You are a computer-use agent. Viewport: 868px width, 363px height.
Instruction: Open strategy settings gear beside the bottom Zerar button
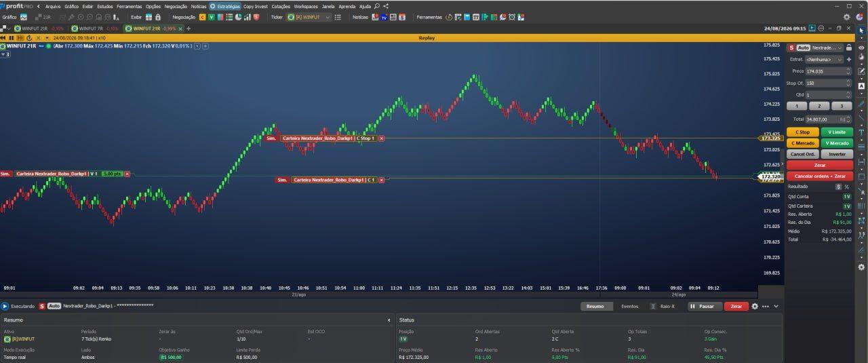tap(755, 307)
